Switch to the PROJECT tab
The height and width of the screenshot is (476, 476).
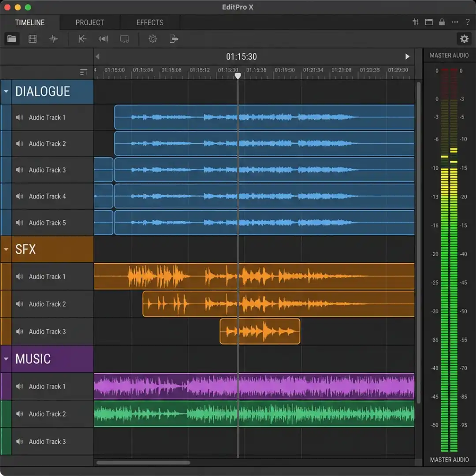pyautogui.click(x=90, y=22)
